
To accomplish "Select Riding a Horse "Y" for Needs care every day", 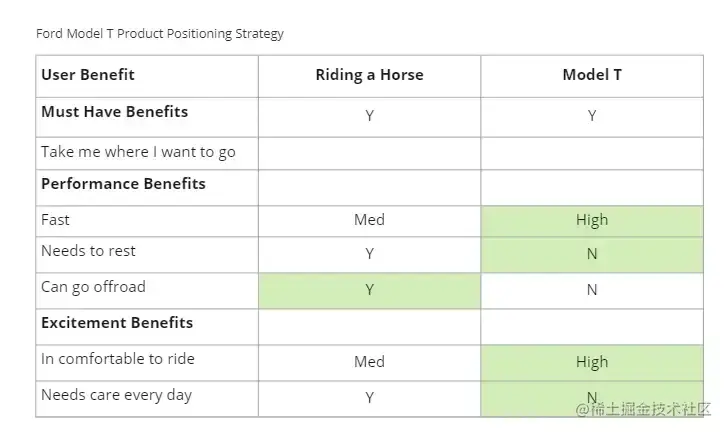I will pyautogui.click(x=369, y=398).
